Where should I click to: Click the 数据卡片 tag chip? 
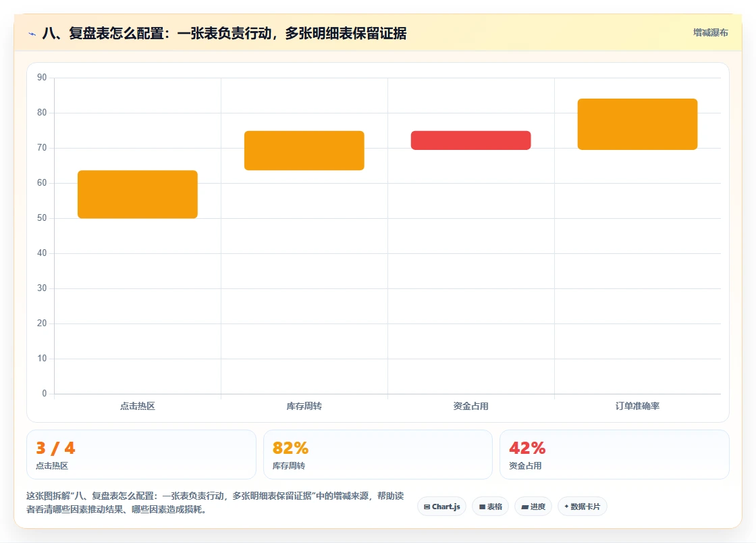click(583, 507)
